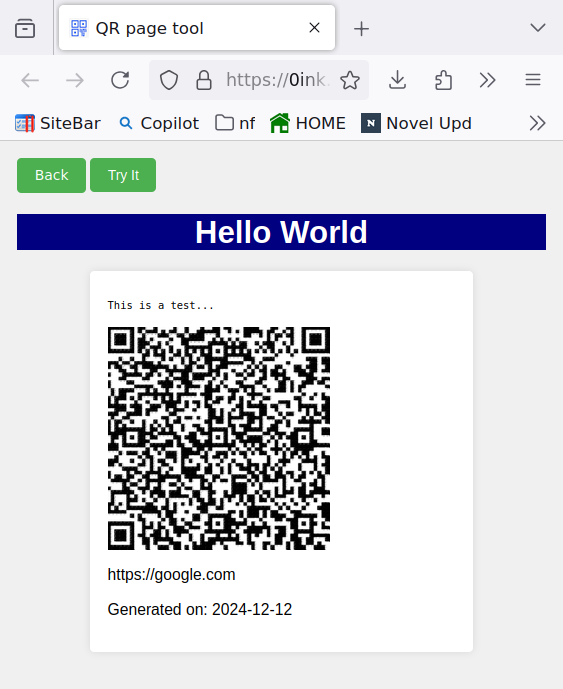Expand the list all tabs chevron

(538, 28)
